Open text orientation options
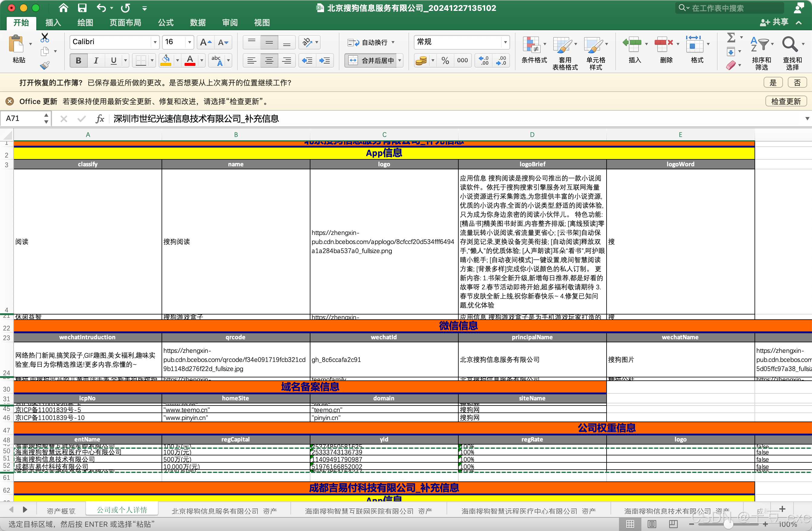This screenshot has width=812, height=531. [x=310, y=42]
